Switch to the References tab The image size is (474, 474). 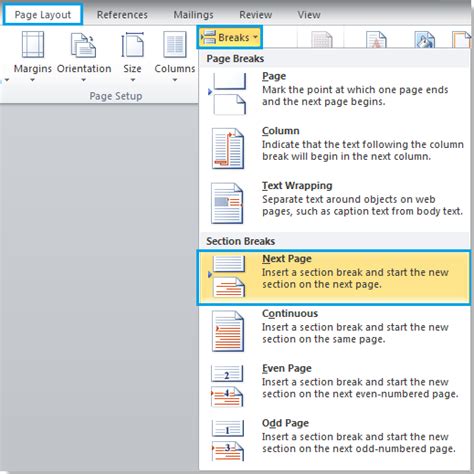[122, 15]
